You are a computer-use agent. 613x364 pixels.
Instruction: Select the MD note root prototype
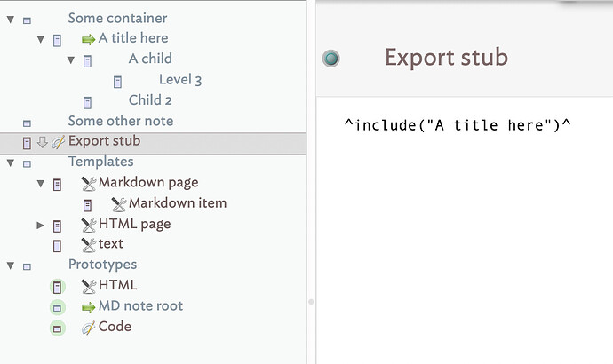[x=140, y=305]
